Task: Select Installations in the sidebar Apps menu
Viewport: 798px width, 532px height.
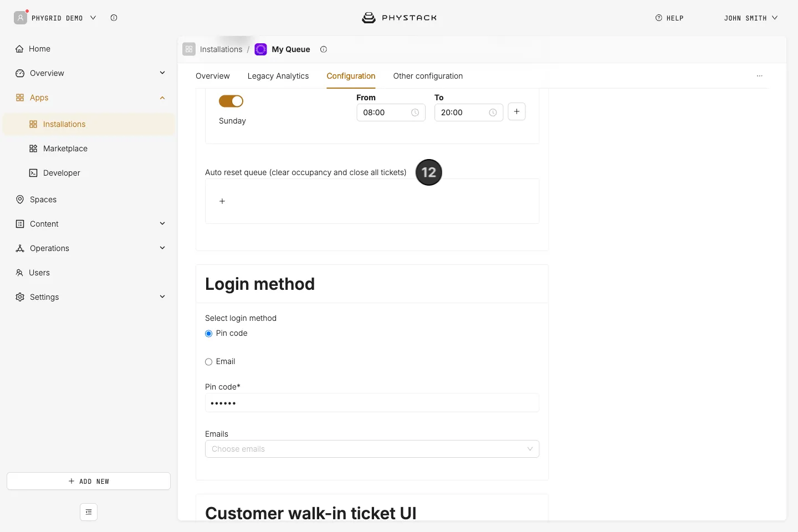Action: pyautogui.click(x=89, y=124)
